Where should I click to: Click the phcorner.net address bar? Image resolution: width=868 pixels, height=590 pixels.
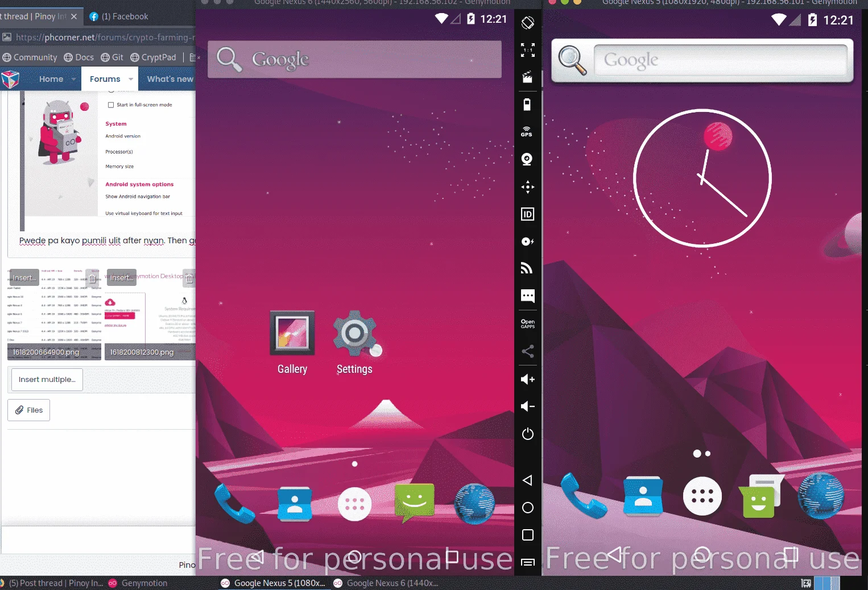(x=106, y=38)
